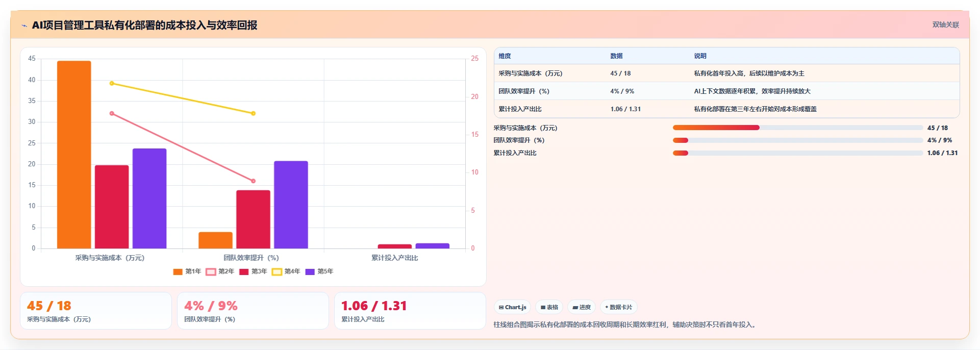Click the icon left of the AI项目管理工具 title
Screen dimensions: 980x350
point(24,26)
